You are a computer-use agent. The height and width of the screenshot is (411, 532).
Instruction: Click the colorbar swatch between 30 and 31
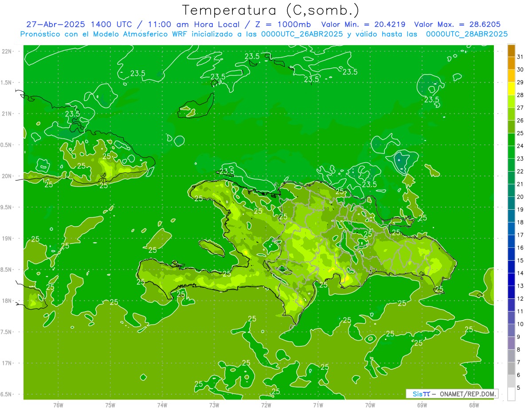511,63
